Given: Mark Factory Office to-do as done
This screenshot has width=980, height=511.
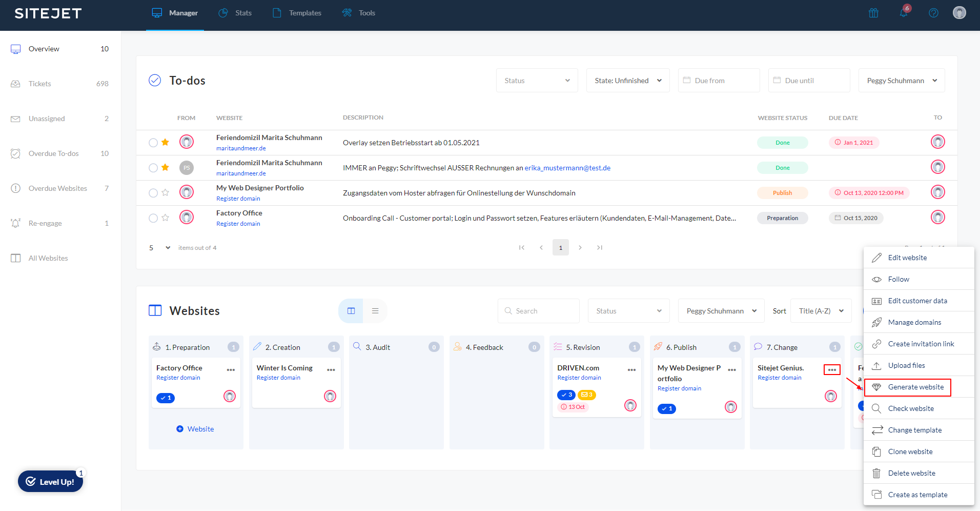Looking at the screenshot, I should pyautogui.click(x=153, y=218).
